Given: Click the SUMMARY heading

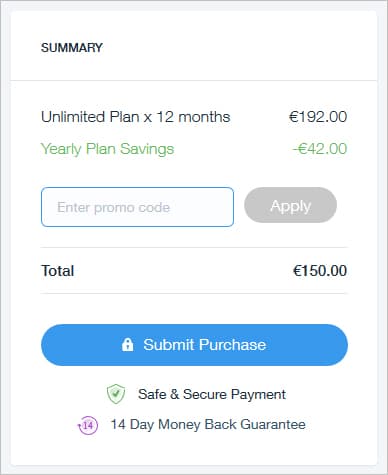Looking at the screenshot, I should click(x=72, y=47).
